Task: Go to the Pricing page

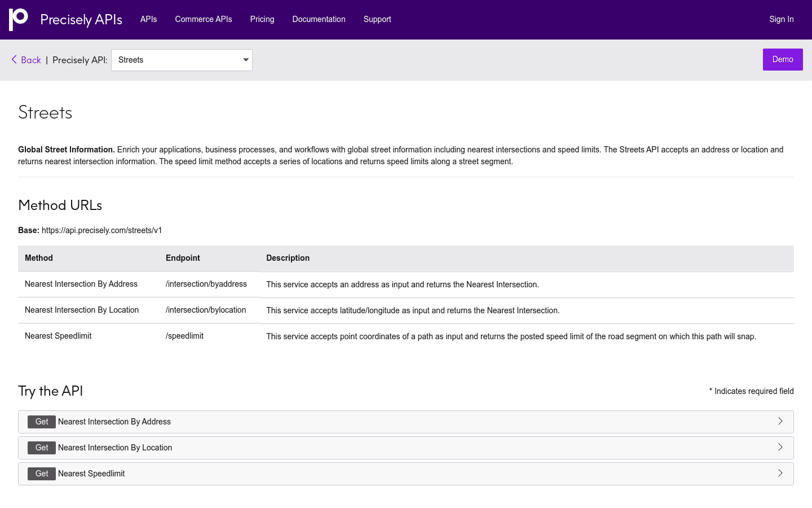Action: pyautogui.click(x=262, y=19)
